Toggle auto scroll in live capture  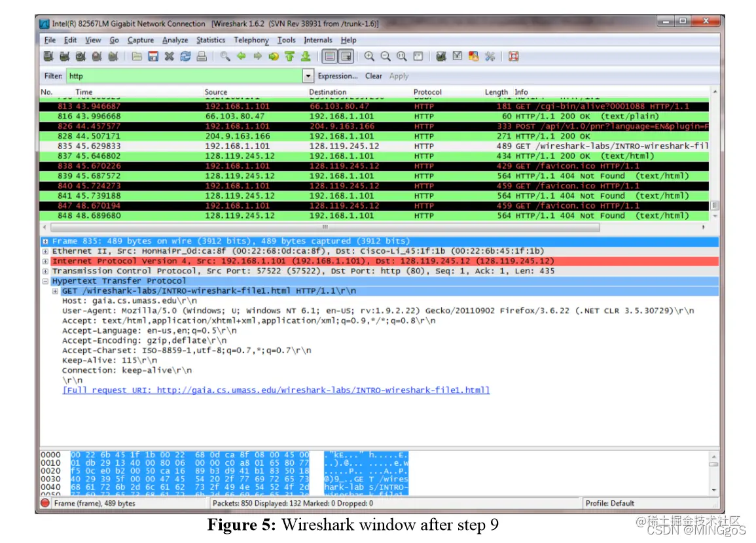tap(346, 56)
